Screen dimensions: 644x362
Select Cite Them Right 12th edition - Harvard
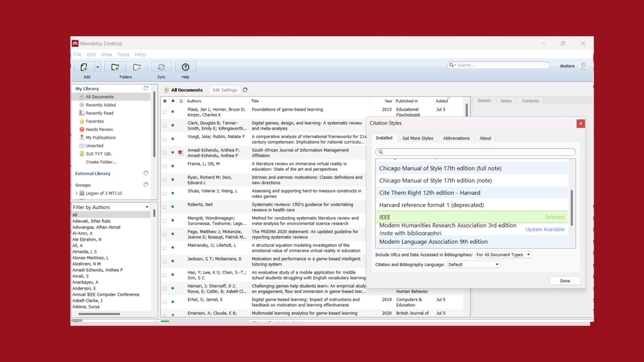472,192
